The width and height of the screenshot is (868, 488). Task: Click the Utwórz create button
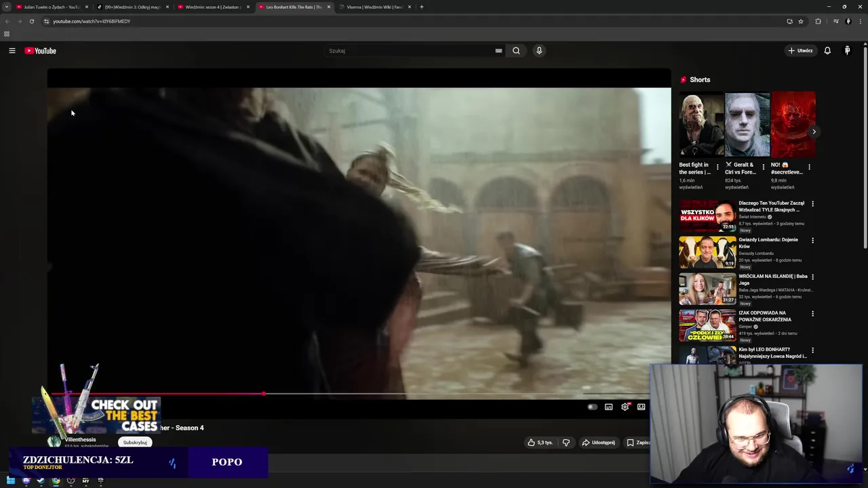(x=800, y=51)
